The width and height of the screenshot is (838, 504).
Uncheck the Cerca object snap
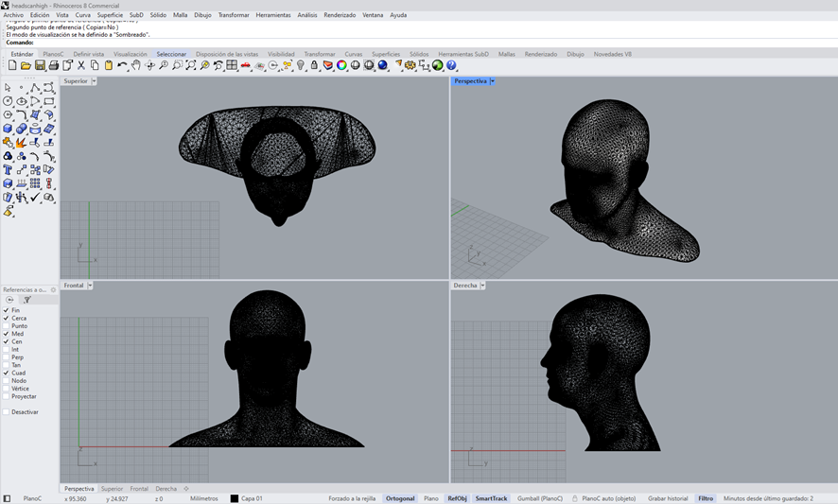click(x=6, y=319)
